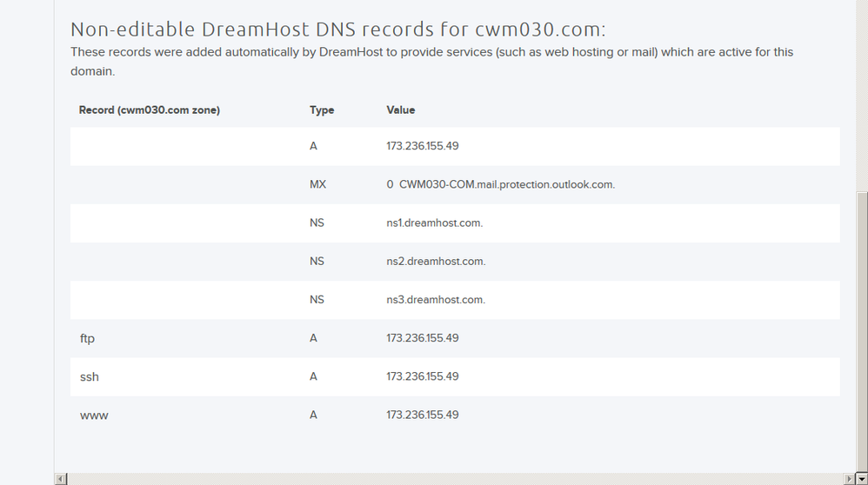Select the MX record type cell
Screen dimensions: 868x485
317,184
